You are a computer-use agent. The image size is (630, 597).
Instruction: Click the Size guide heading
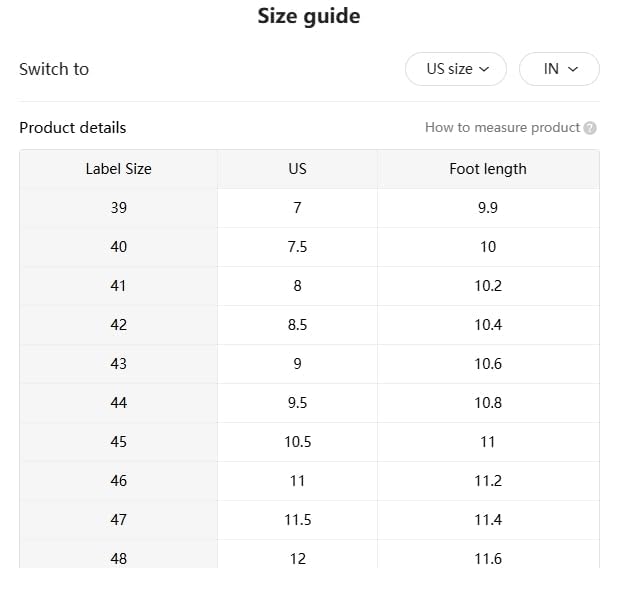[x=309, y=17]
